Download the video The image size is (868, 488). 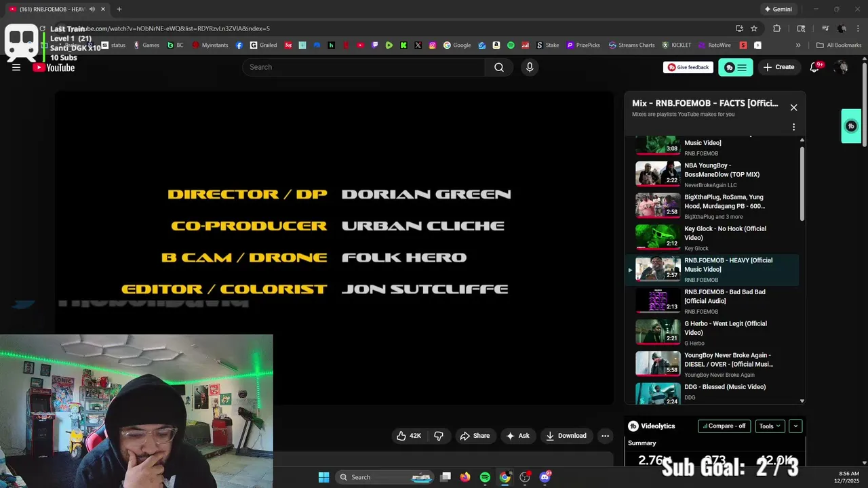tap(566, 436)
